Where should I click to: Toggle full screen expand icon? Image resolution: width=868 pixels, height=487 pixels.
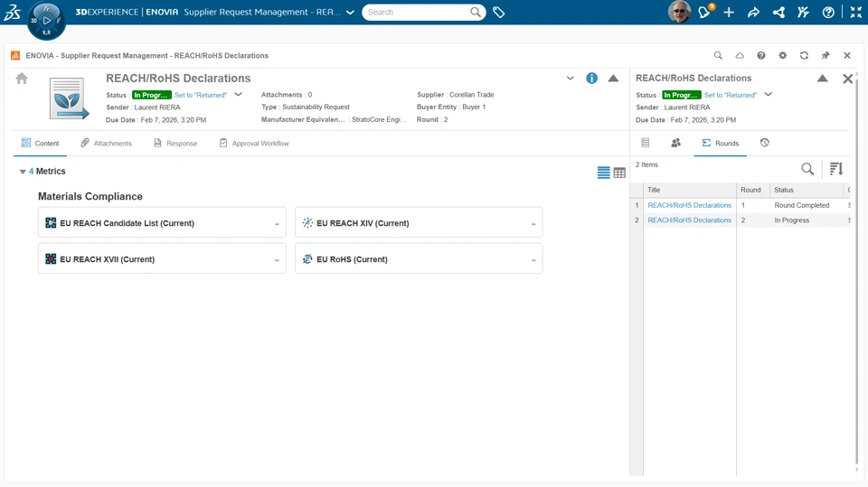(856, 12)
